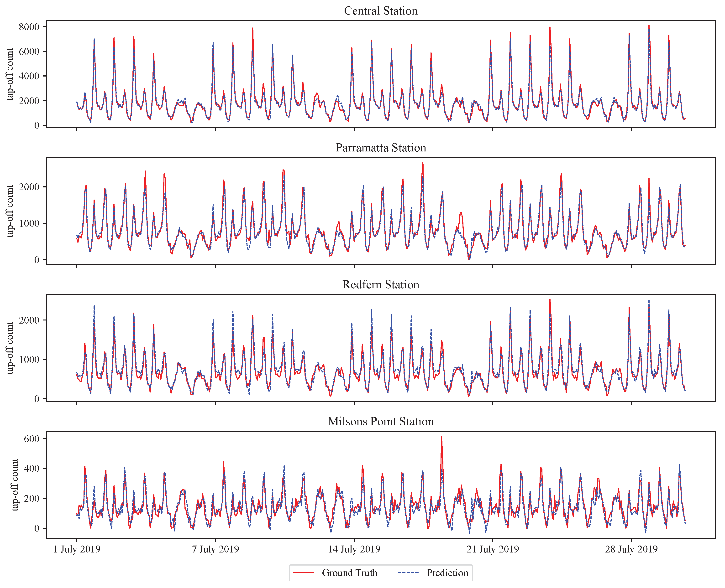Pick the "21 July 2019" x-axis label
The width and height of the screenshot is (725, 588).
pyautogui.click(x=493, y=549)
